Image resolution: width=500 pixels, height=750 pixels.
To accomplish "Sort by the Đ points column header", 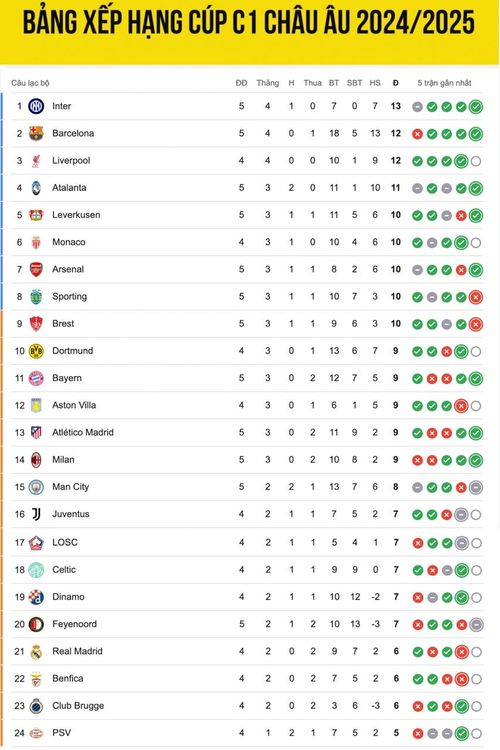I will click(395, 83).
